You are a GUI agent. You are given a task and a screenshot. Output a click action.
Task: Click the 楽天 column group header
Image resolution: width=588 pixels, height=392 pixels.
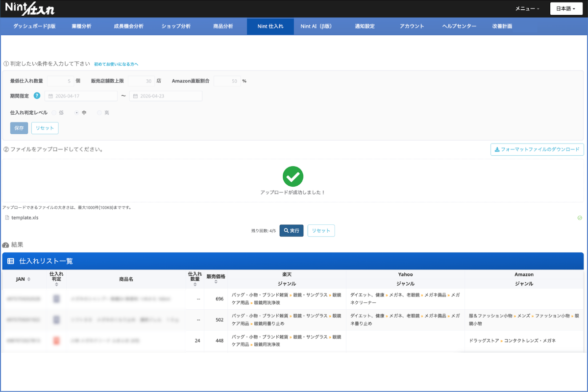coord(287,274)
